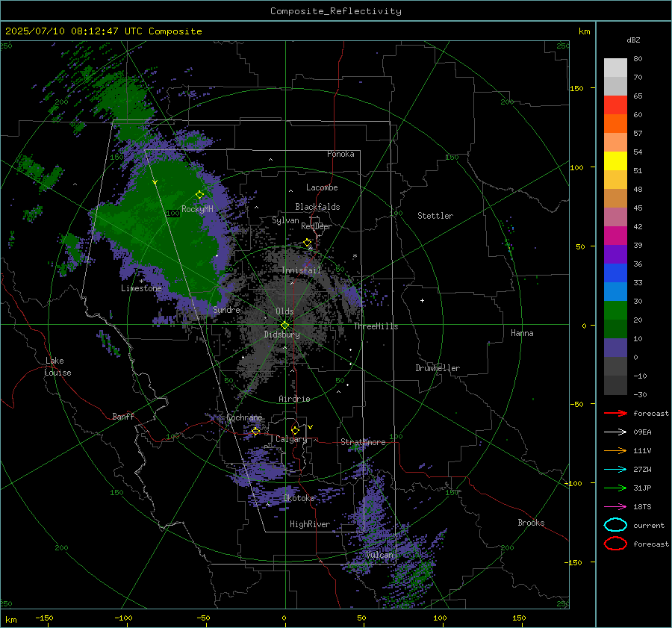Click the asterisk marker above Limestone
Screen dimensions: 672x628
[x=141, y=282]
